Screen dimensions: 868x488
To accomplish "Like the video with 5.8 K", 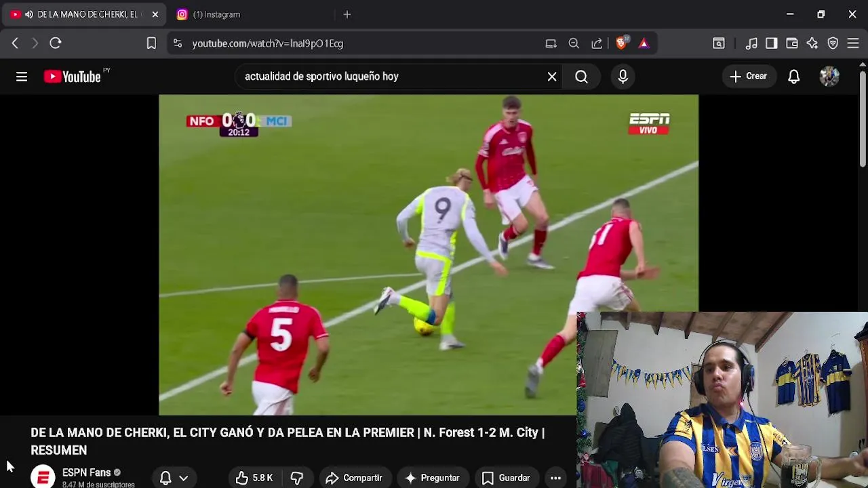I will pyautogui.click(x=254, y=478).
